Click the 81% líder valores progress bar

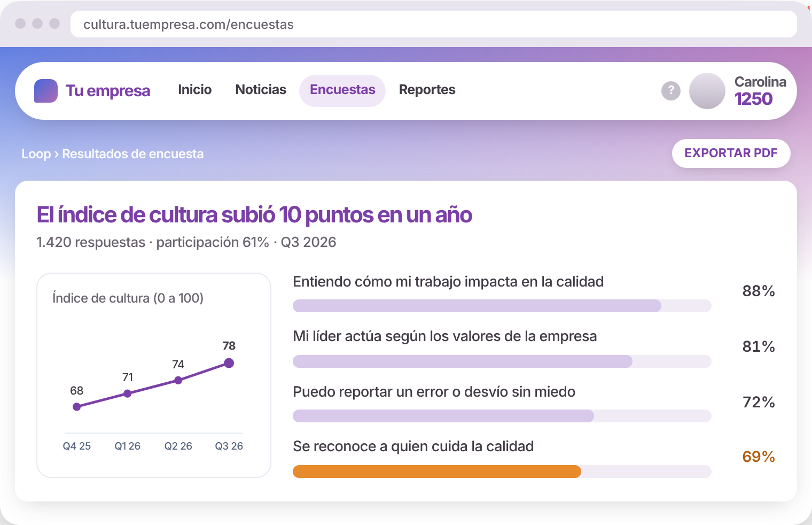pyautogui.click(x=502, y=361)
